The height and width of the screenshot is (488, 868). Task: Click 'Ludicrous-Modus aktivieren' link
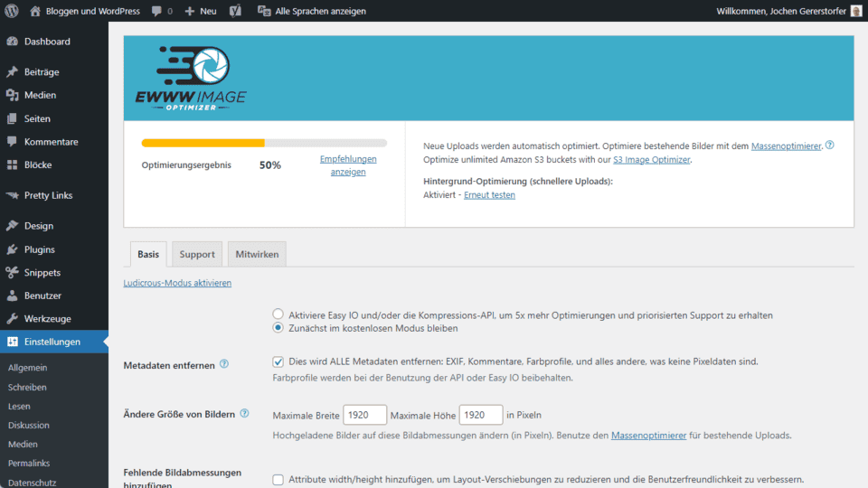pos(177,283)
